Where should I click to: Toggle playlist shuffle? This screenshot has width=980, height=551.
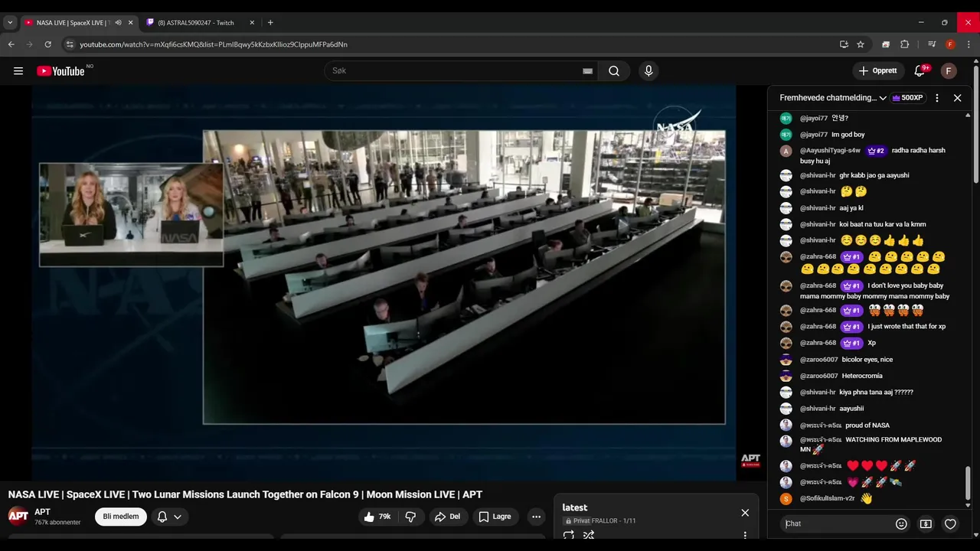point(589,535)
